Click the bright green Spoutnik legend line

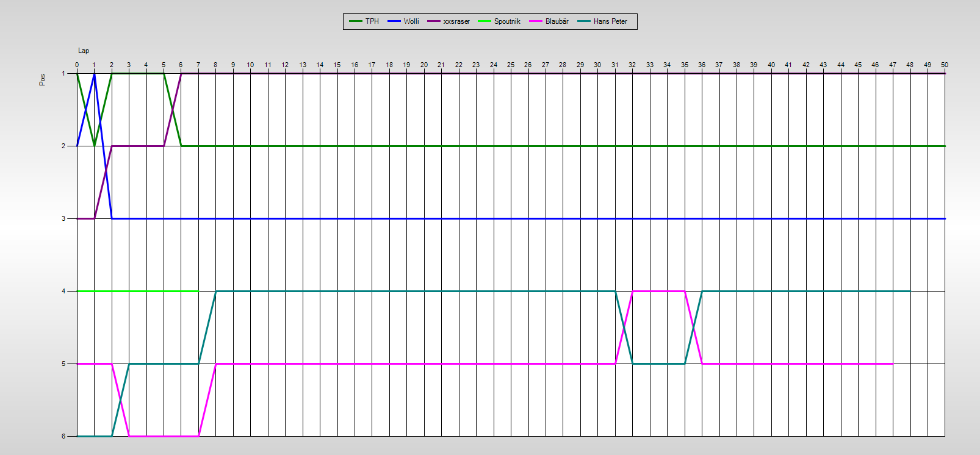tap(484, 21)
